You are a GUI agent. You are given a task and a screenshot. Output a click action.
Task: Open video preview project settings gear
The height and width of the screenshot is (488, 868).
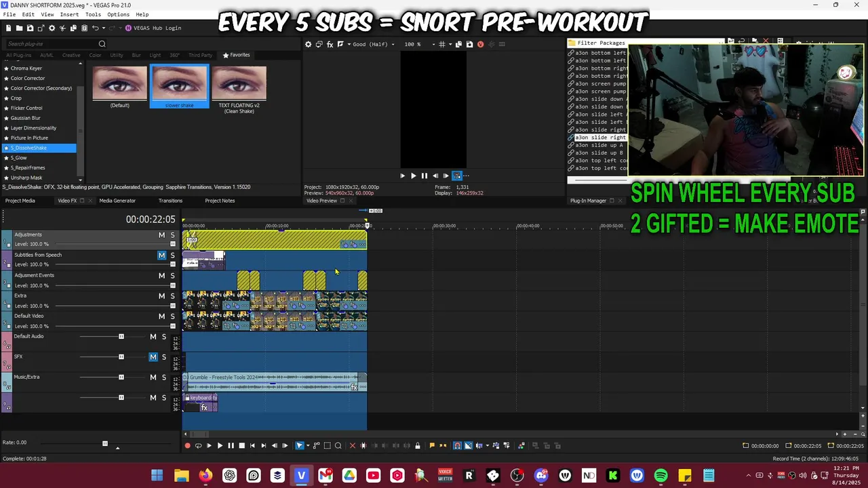[x=308, y=44]
